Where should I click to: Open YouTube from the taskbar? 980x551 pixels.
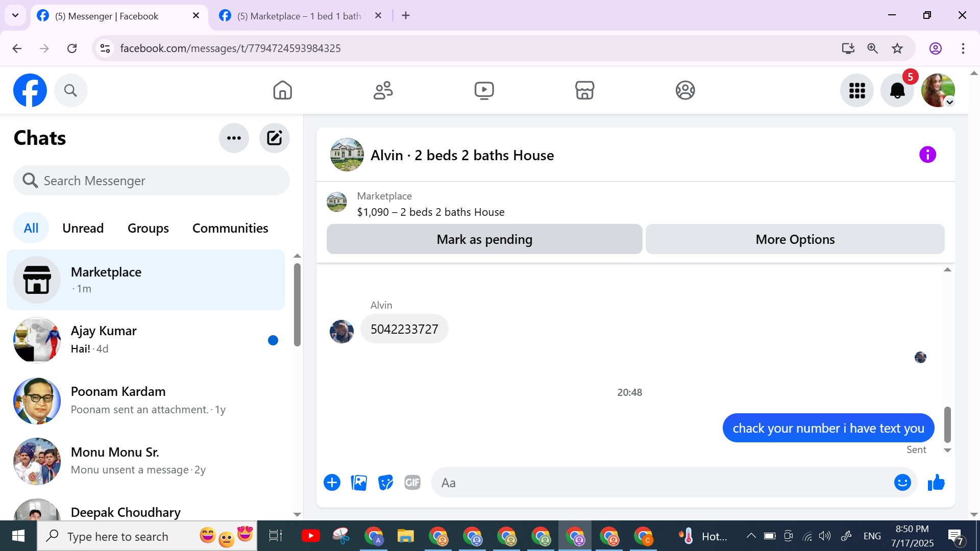tap(310, 536)
